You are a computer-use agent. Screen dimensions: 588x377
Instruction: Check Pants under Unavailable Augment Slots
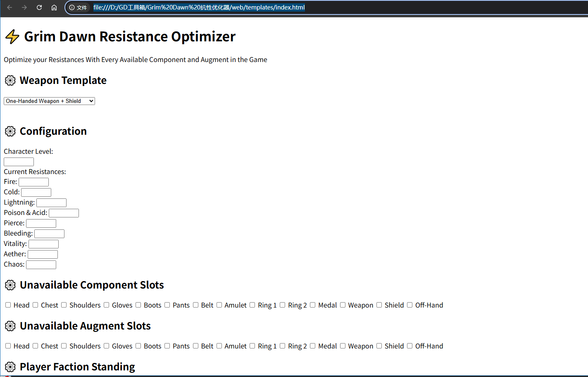(x=167, y=346)
